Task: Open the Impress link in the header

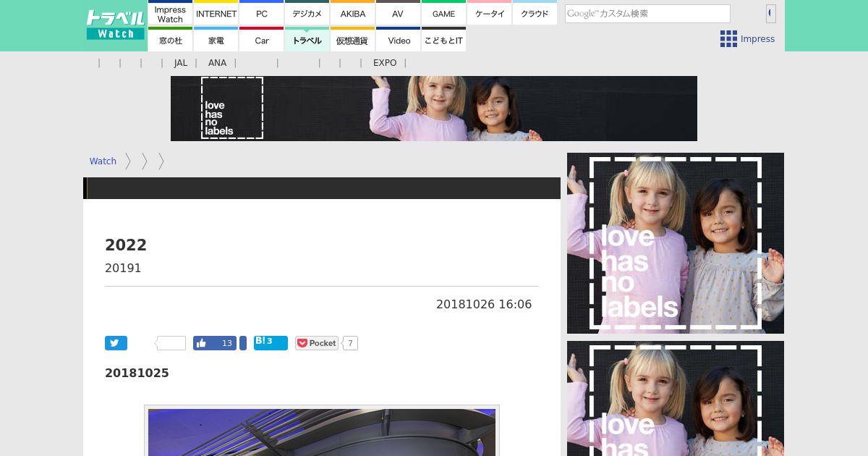Action: [757, 39]
